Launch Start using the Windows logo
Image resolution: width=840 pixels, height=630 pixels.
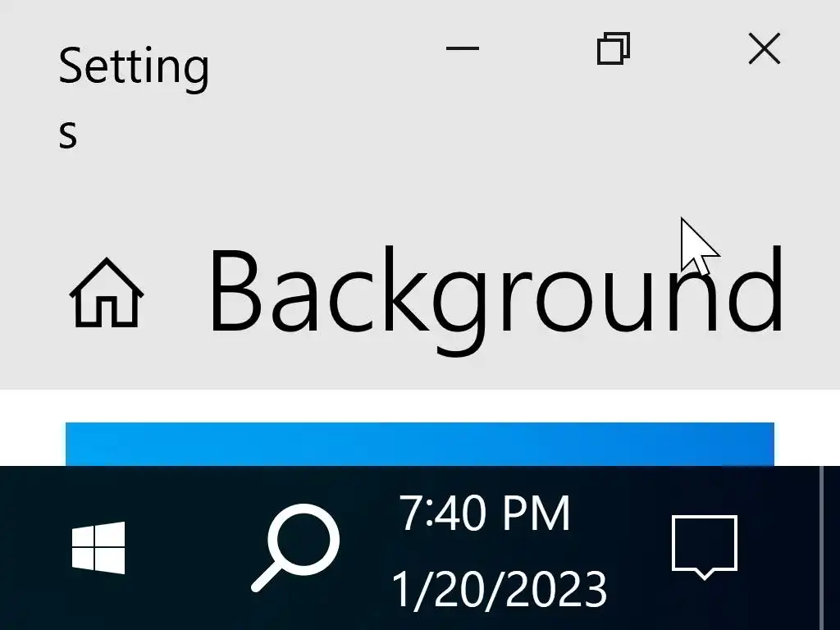(x=98, y=547)
